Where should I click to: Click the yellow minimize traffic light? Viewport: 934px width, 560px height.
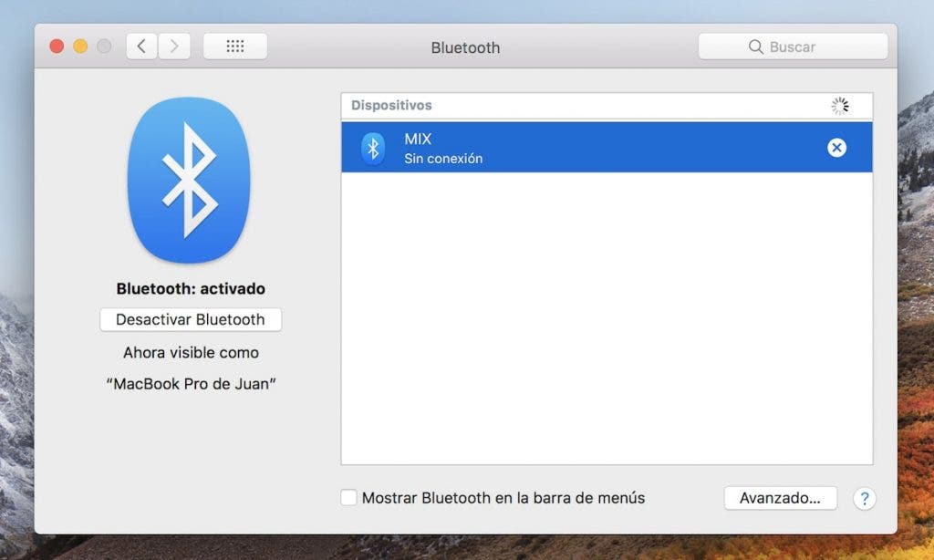tap(80, 44)
